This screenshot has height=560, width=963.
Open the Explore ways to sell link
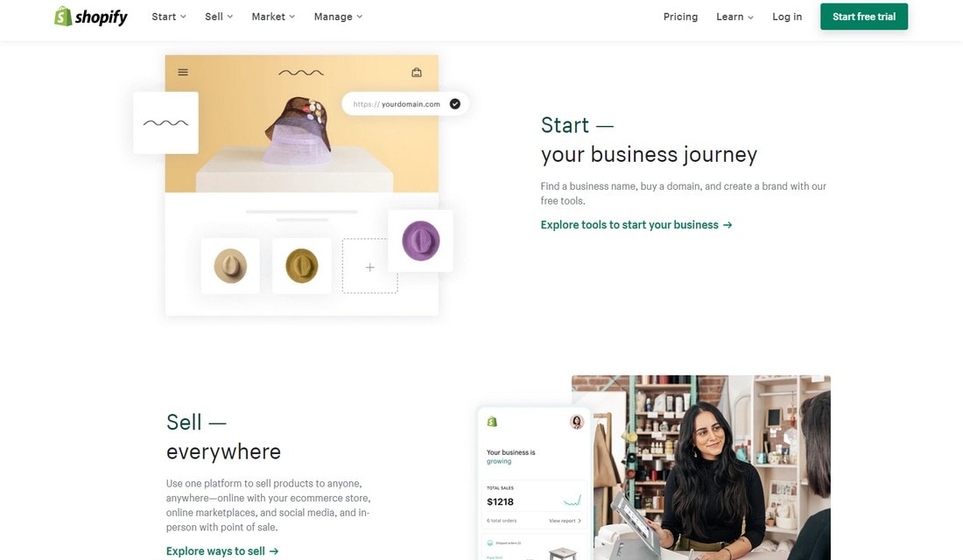tap(222, 550)
